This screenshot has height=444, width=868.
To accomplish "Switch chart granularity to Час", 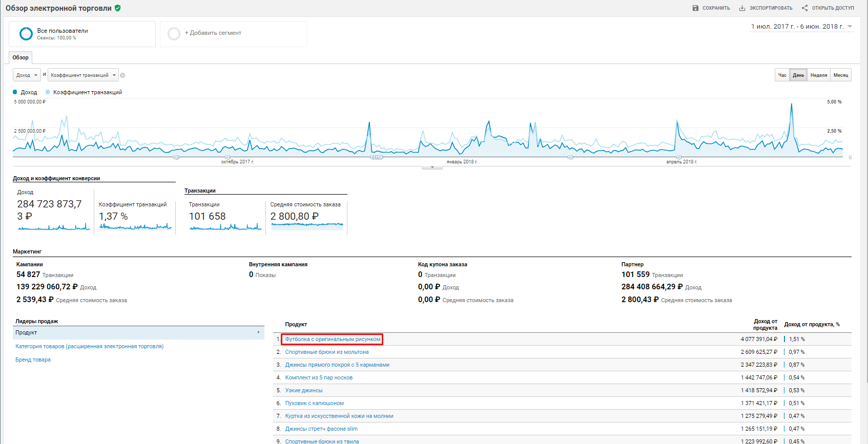I will click(x=782, y=75).
